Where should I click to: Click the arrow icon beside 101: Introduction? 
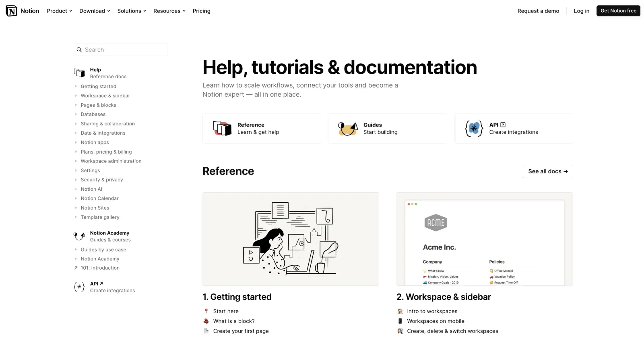(x=76, y=268)
